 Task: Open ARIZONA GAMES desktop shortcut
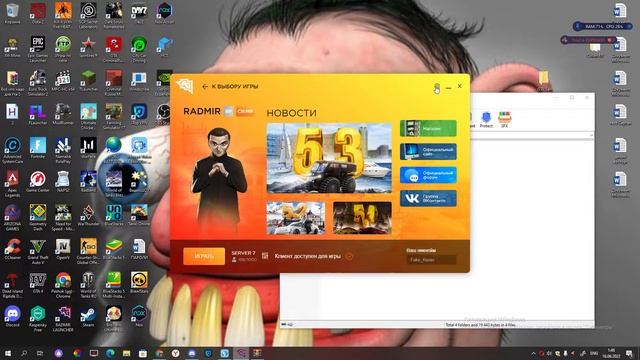12,218
